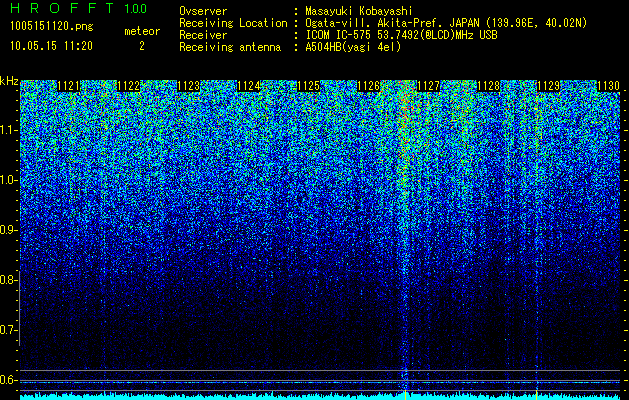Click the 1130 time marker label
The image size is (629, 400).
(609, 86)
